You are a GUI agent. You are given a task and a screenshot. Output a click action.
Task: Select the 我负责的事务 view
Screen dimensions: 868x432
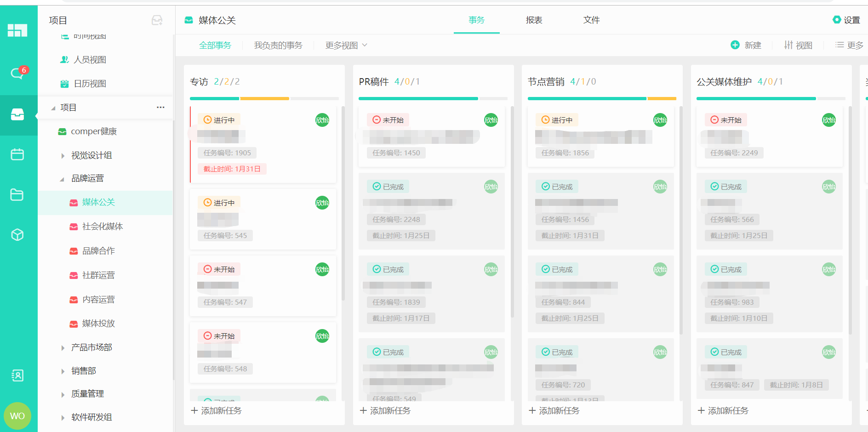point(278,45)
